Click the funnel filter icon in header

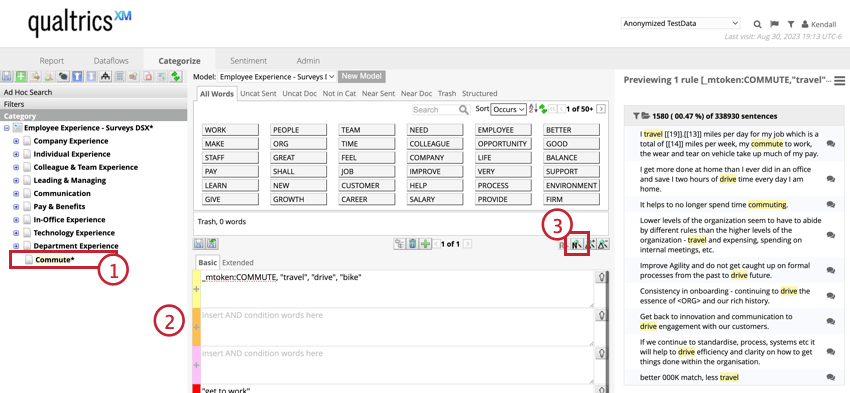[791, 24]
